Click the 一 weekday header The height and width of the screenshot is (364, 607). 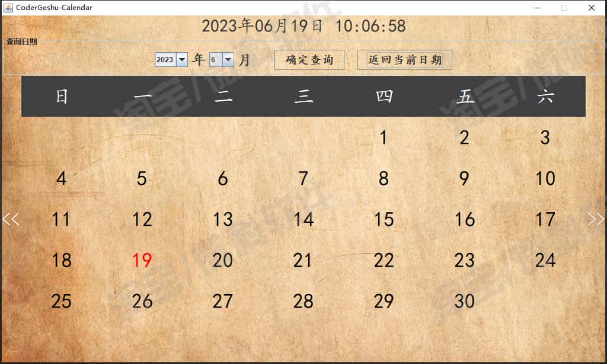click(x=142, y=96)
